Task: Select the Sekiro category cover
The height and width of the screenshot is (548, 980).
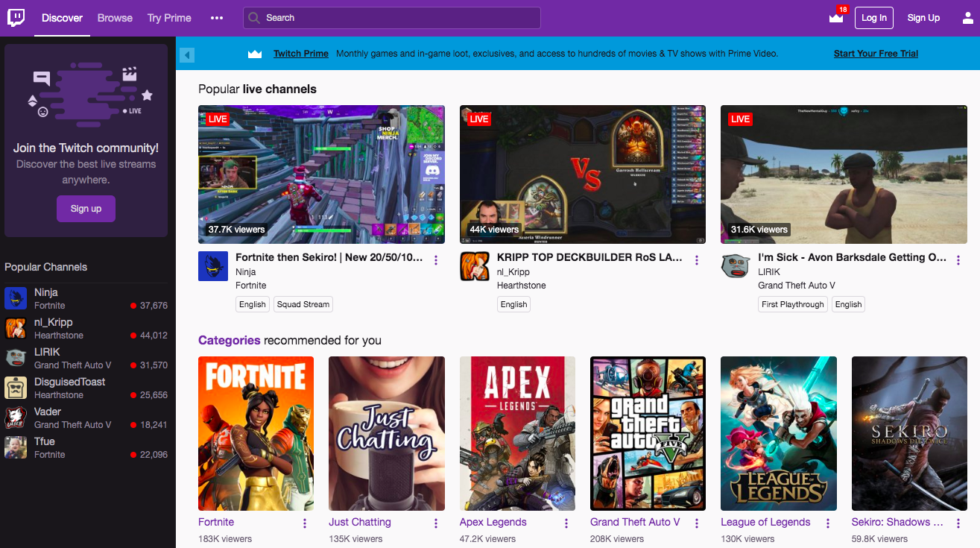Action: coord(909,433)
